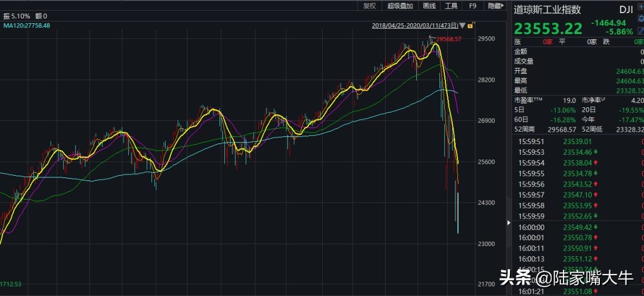This screenshot has height=296, width=644.
Task: Collapse the quote panel with the splitter arrow
Action: pos(509,223)
